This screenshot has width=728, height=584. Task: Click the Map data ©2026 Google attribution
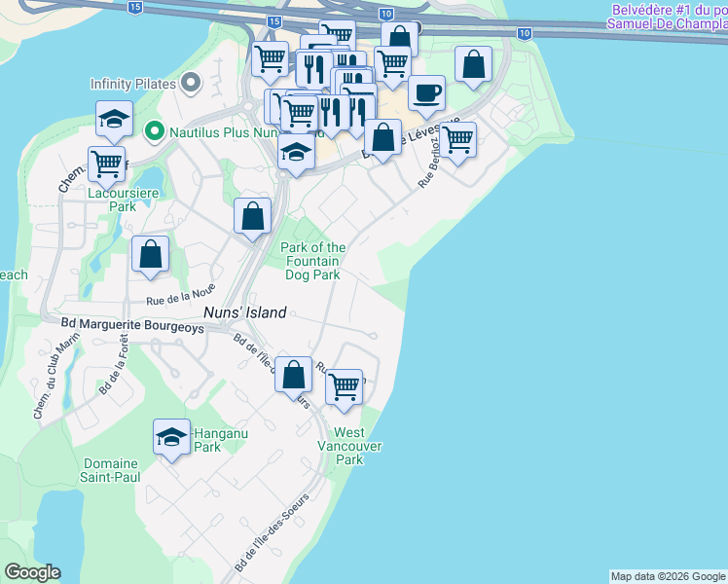click(x=668, y=577)
